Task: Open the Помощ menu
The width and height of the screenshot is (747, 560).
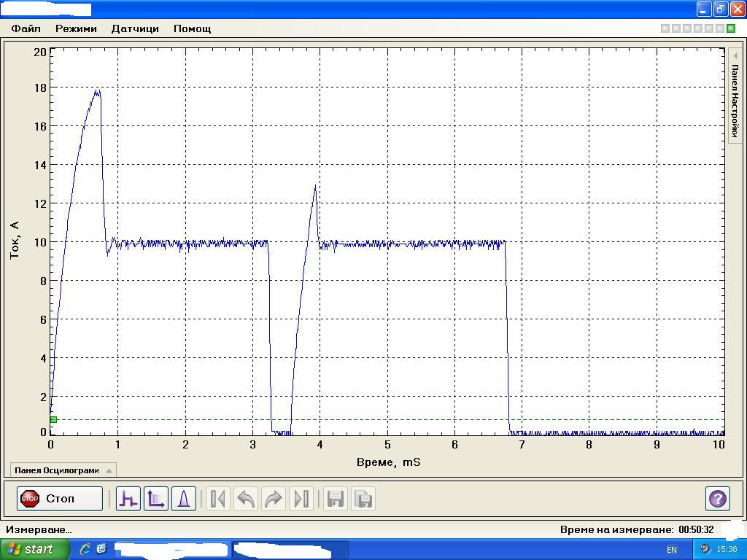Action: [192, 28]
